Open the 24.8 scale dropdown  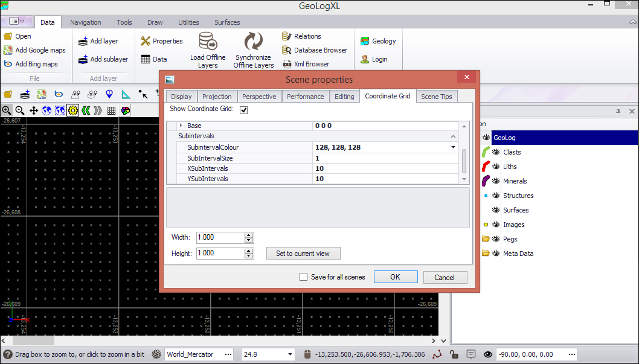coord(291,354)
